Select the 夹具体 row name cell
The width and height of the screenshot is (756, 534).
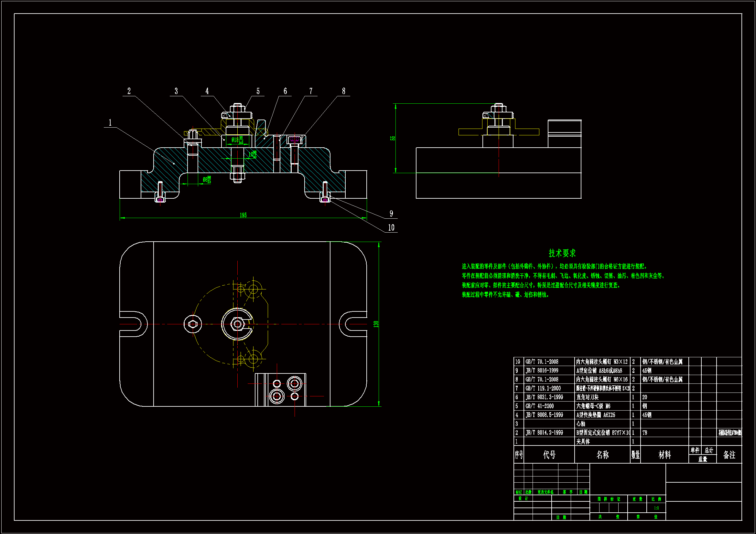click(x=583, y=442)
